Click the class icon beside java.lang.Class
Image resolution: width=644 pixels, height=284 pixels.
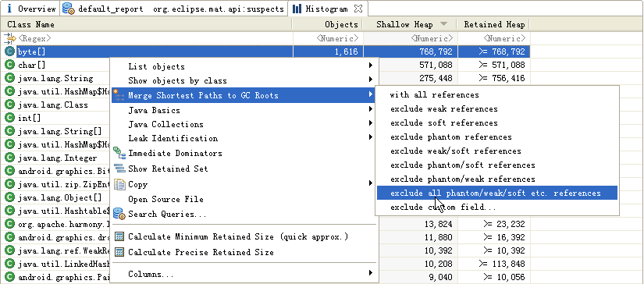point(10,105)
